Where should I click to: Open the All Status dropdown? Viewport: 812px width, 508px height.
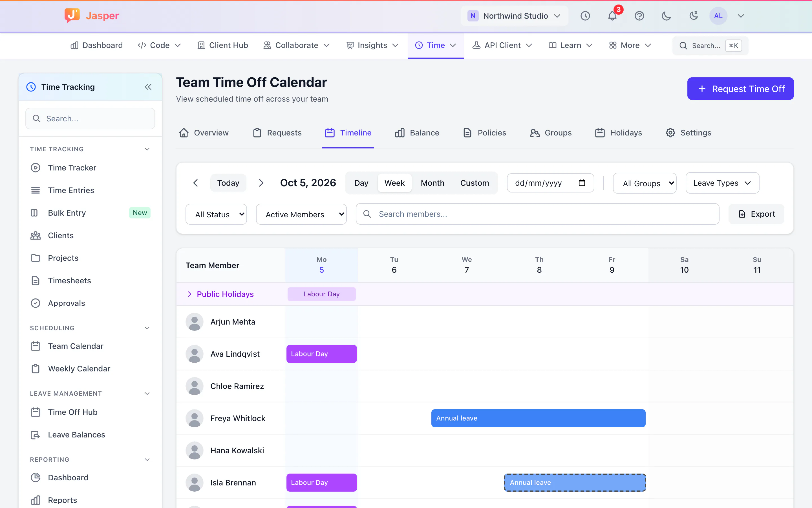coord(216,214)
